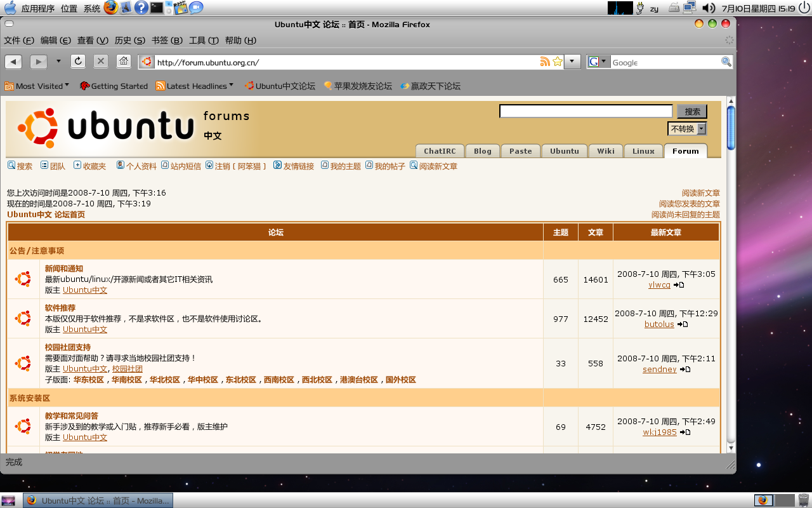Click the 软件推荐 forum Ubuntu logo icon
812x508 pixels.
coord(23,318)
